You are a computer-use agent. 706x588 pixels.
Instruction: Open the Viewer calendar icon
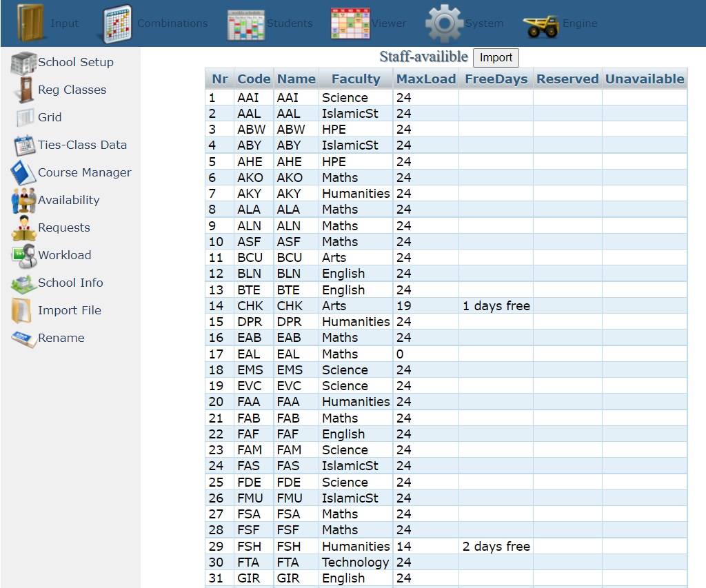350,23
